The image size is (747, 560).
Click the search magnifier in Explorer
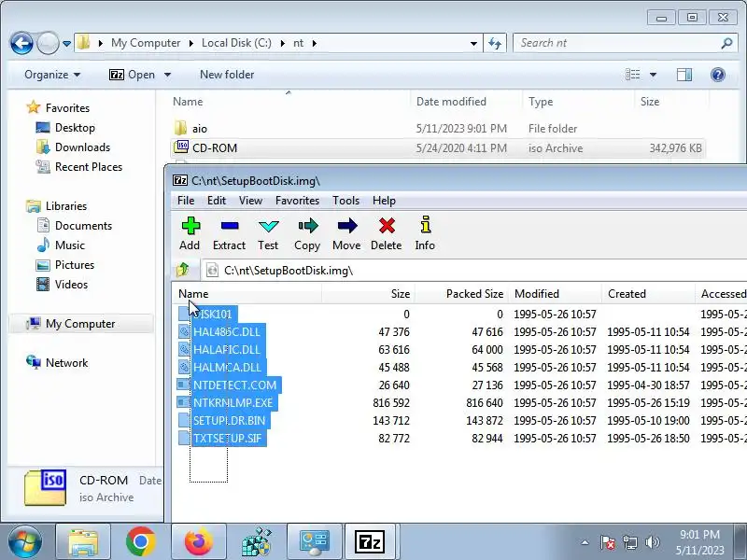pyautogui.click(x=726, y=43)
